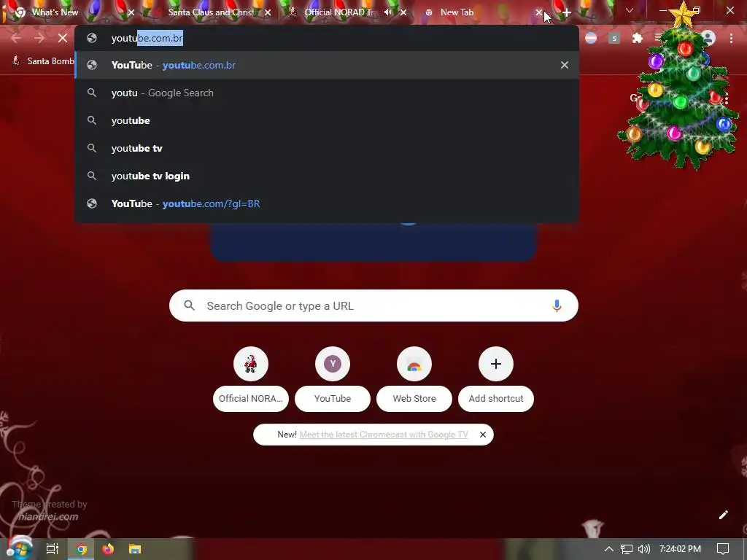Screen dimensions: 747x560
Task: Customize this page with the pencil icon
Action: (x=723, y=515)
